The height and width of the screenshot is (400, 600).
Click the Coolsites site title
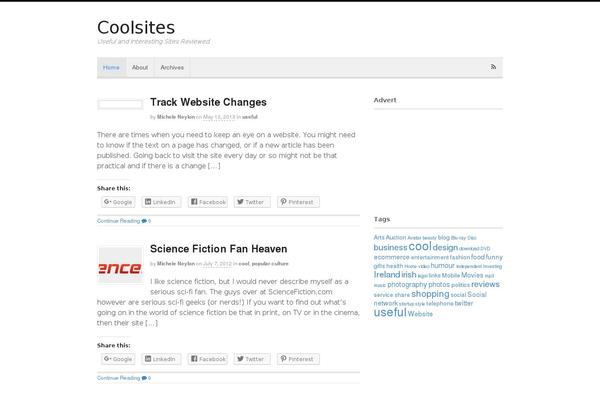coord(136,28)
